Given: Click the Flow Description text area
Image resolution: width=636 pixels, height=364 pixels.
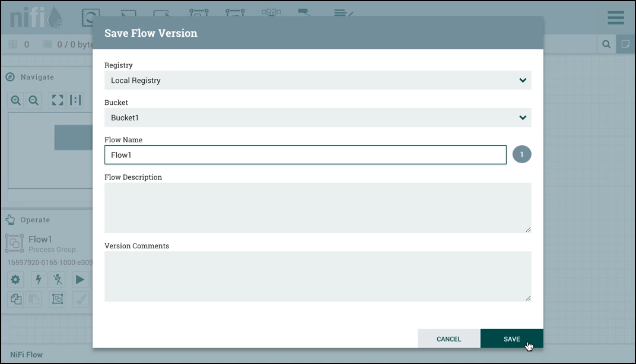Looking at the screenshot, I should (318, 208).
